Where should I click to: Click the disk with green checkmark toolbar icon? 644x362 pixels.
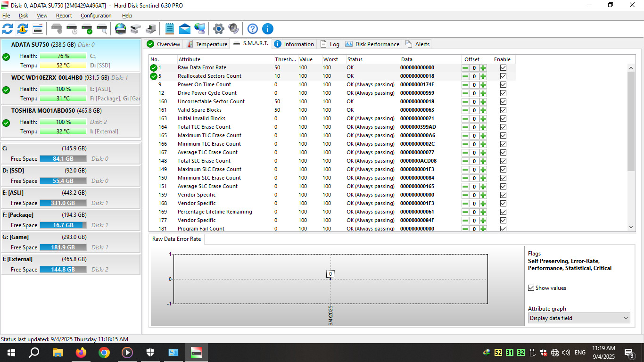pos(87,29)
